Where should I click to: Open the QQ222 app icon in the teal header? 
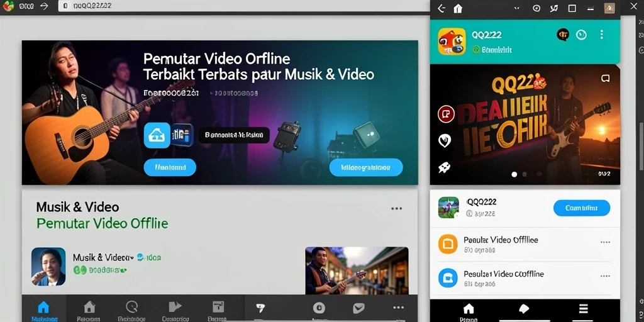pos(452,42)
